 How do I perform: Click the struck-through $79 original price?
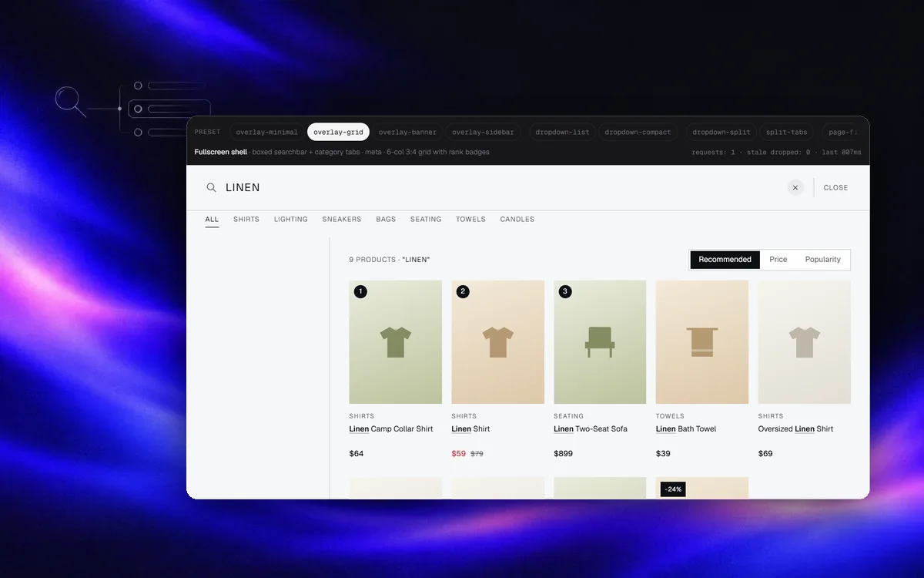(x=477, y=454)
